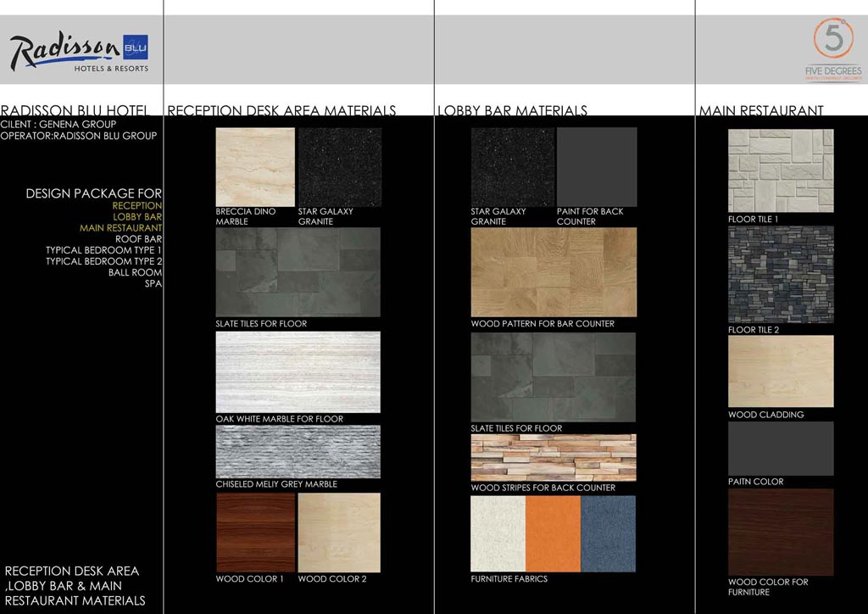Click the RECEPTION DESK AREA MATERIALS heading
868x614 pixels.
point(281,111)
